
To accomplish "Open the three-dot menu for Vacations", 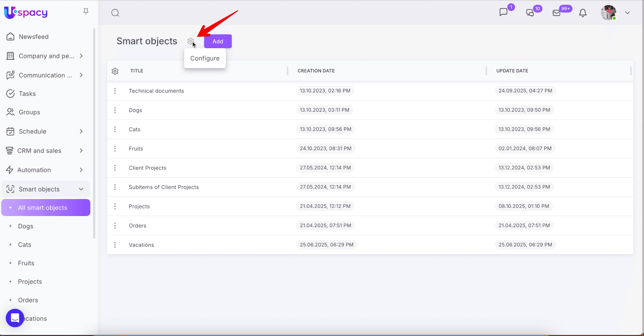I will pos(115,245).
